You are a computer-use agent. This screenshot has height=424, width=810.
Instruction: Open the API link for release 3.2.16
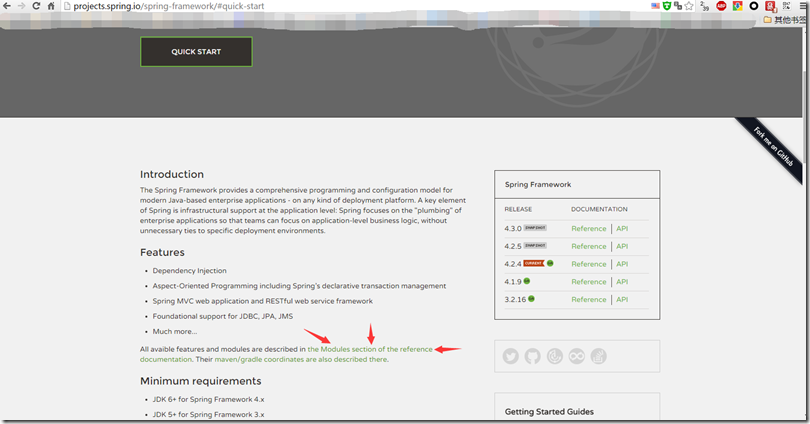click(x=622, y=300)
